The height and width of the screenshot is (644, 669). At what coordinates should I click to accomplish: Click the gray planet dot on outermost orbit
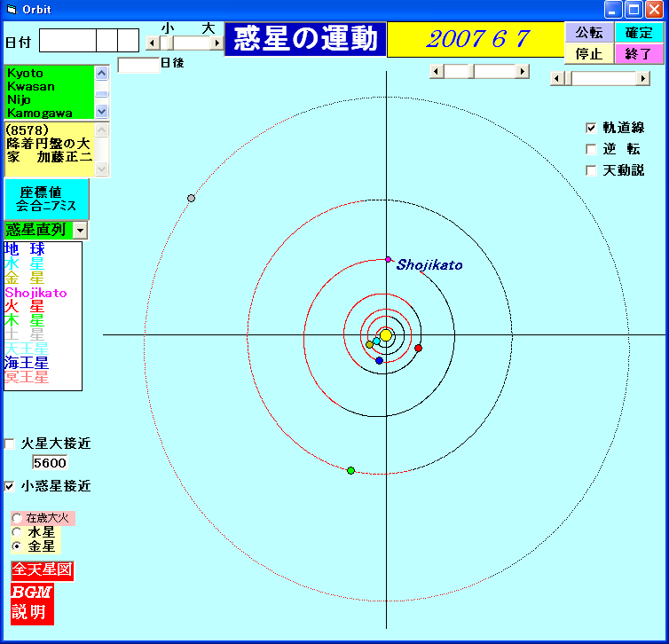click(191, 198)
